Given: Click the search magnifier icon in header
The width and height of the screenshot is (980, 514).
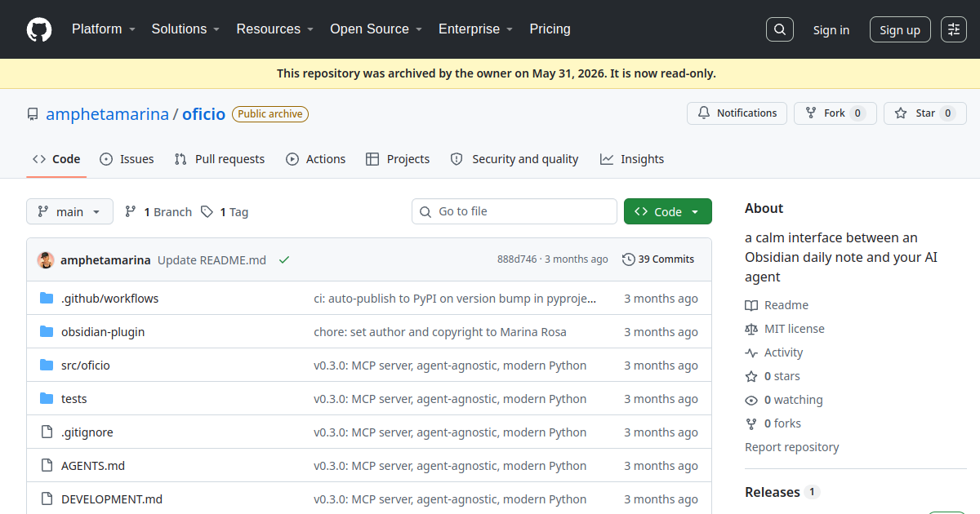Looking at the screenshot, I should coord(780,29).
